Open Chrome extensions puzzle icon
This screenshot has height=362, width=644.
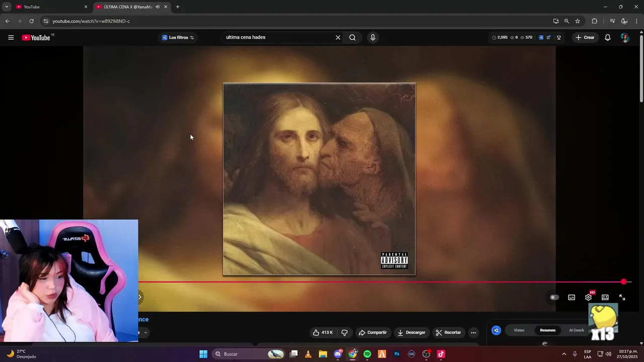pyautogui.click(x=594, y=21)
